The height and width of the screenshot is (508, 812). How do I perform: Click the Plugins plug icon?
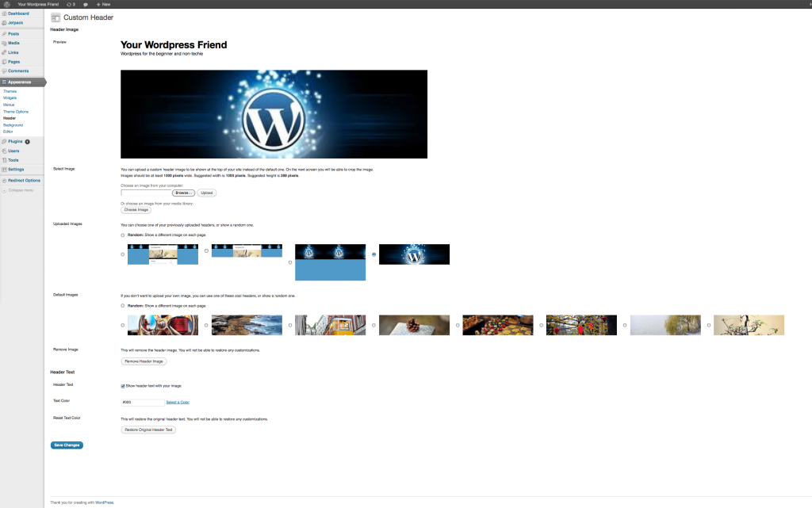[x=4, y=141]
